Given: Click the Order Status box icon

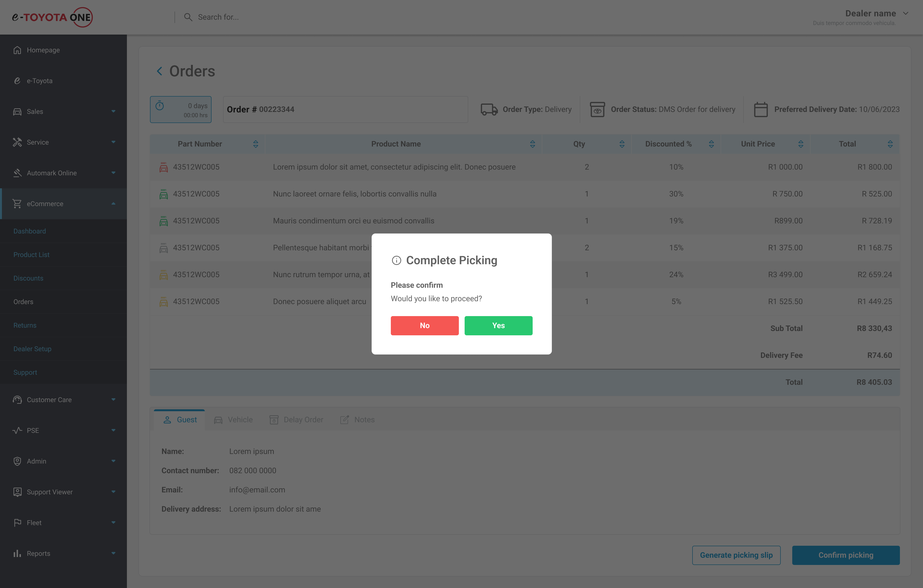Looking at the screenshot, I should click(x=597, y=110).
